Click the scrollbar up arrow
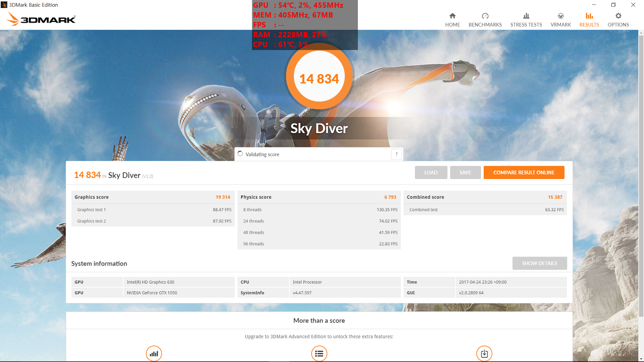The image size is (644, 362). (641, 33)
